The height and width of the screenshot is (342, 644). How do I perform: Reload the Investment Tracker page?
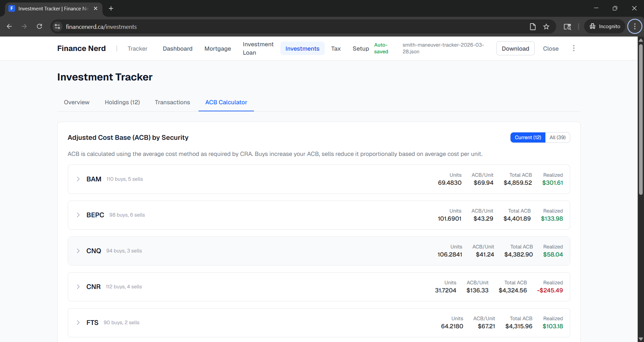[x=39, y=26]
